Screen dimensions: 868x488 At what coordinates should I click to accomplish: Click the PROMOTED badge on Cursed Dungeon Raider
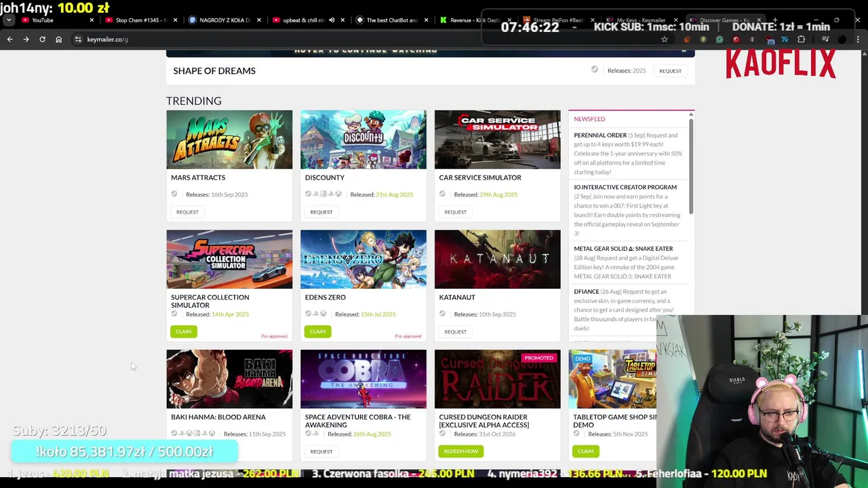(539, 358)
